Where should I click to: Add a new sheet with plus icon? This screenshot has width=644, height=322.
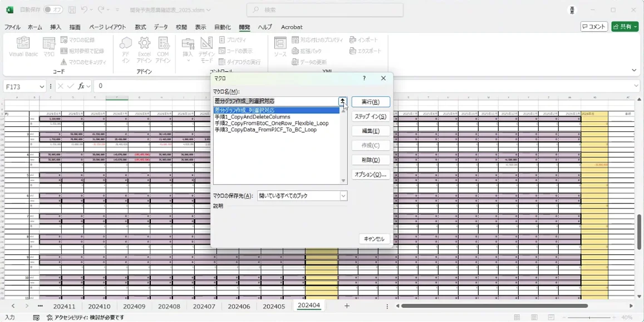(347, 306)
